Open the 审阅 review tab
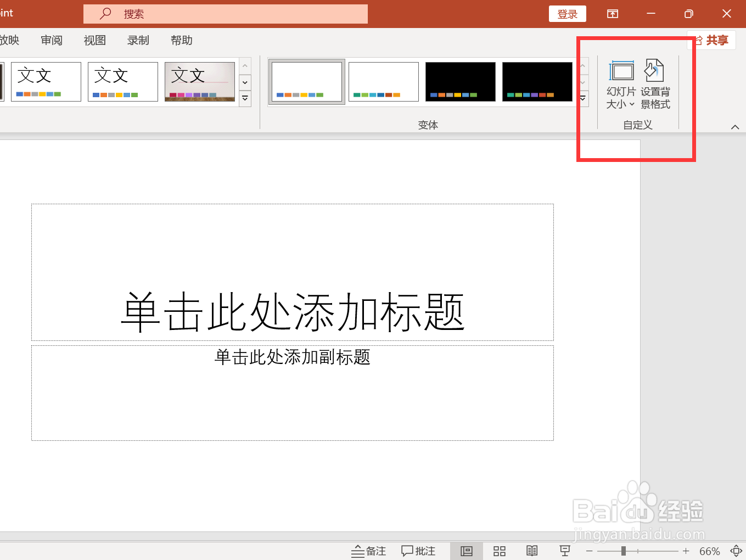This screenshot has width=746, height=560. (x=52, y=40)
